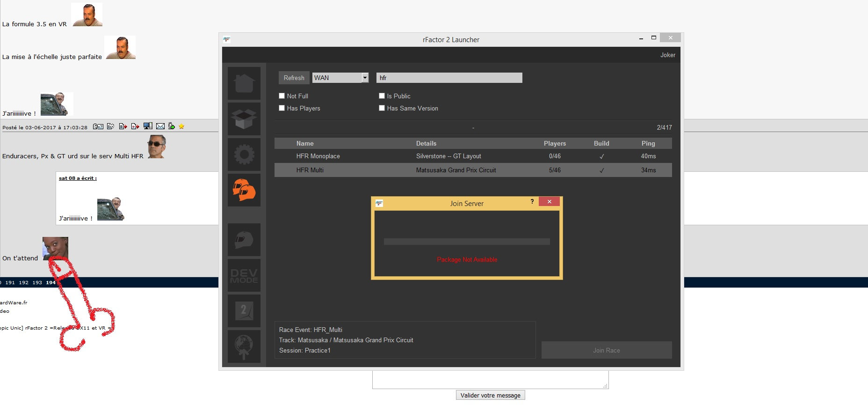Select the HFR Monoplace server row

(473, 156)
